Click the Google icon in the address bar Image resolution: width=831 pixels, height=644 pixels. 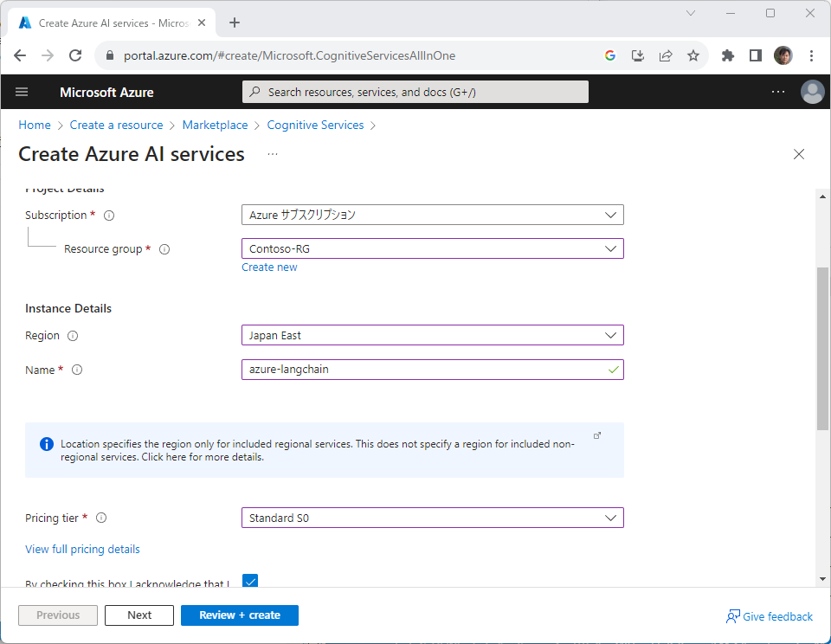(610, 55)
